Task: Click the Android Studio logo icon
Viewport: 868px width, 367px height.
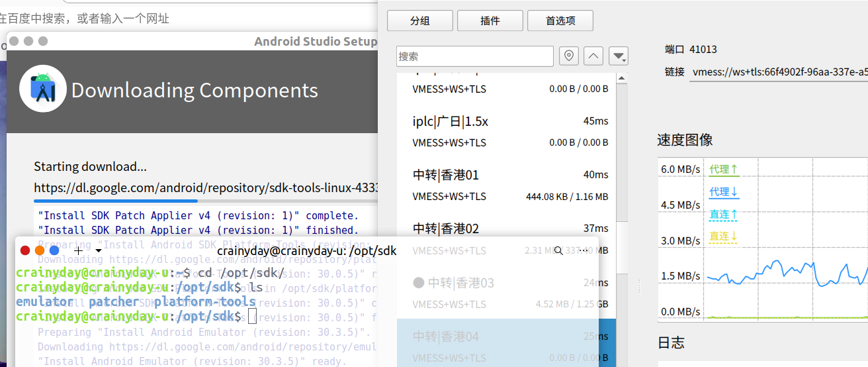Action: [x=43, y=88]
